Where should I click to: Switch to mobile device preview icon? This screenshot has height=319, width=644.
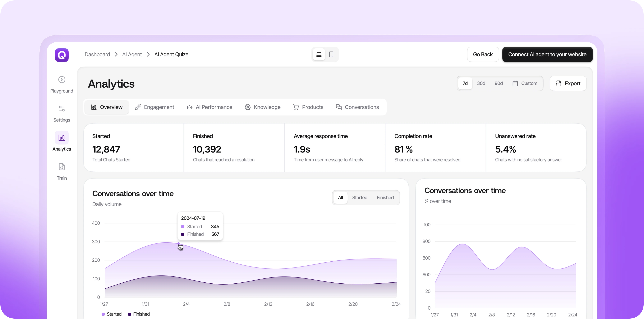[331, 54]
